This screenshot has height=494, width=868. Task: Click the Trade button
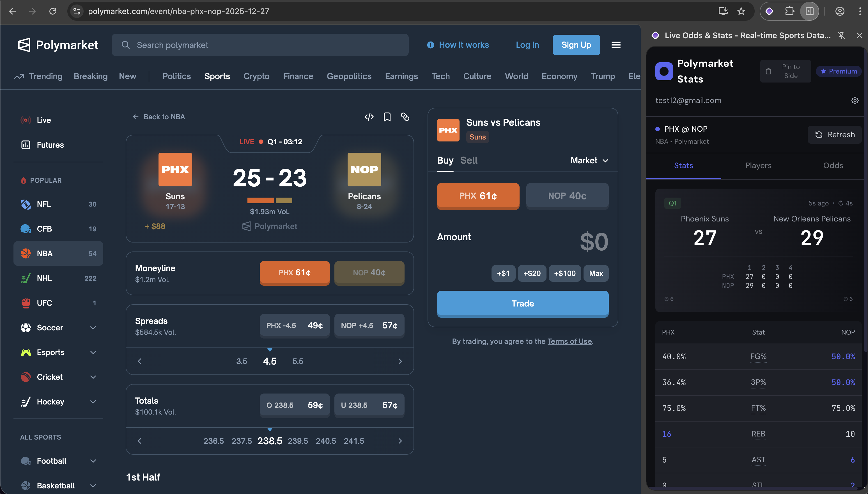click(522, 304)
